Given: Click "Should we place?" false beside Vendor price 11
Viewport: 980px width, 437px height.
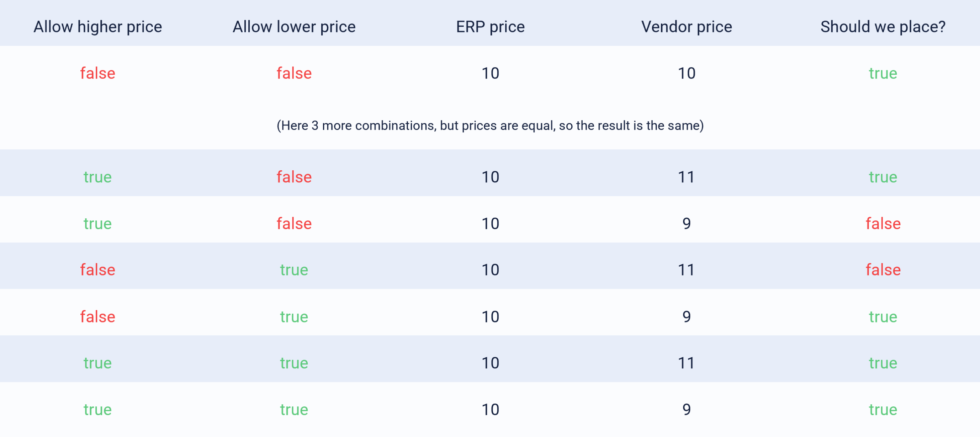Looking at the screenshot, I should click(883, 270).
